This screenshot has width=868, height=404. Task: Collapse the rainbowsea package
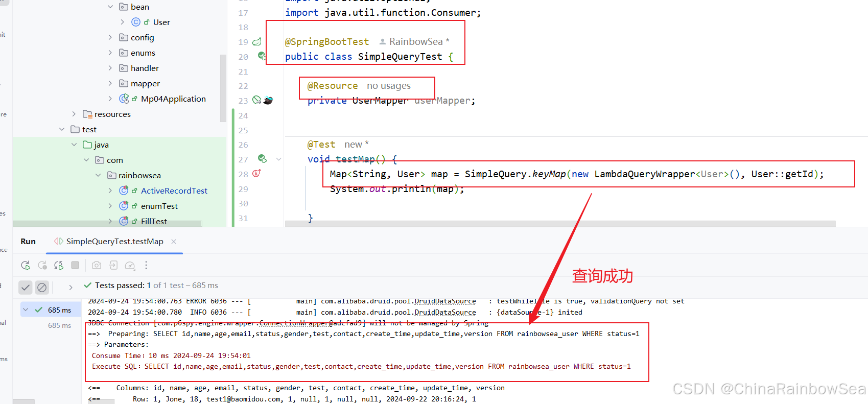[98, 175]
